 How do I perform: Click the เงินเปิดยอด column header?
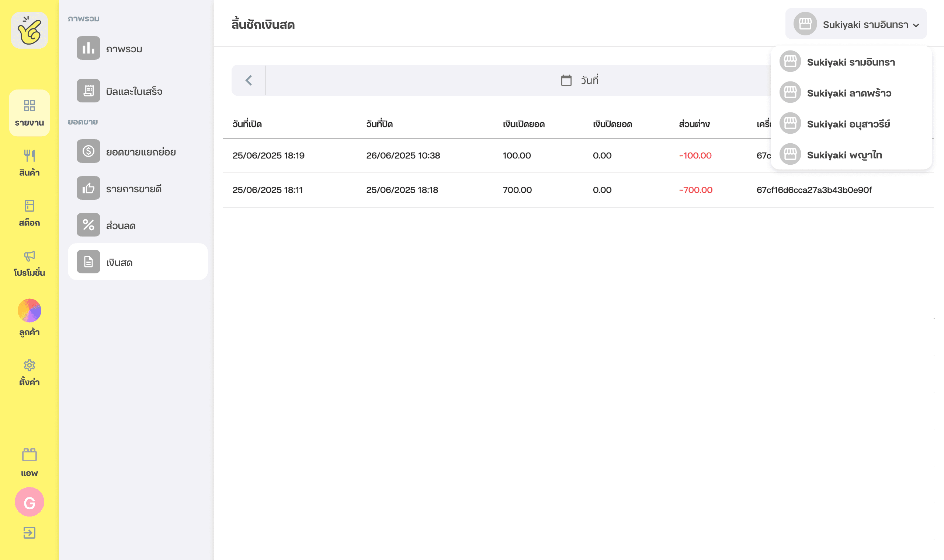coord(524,124)
